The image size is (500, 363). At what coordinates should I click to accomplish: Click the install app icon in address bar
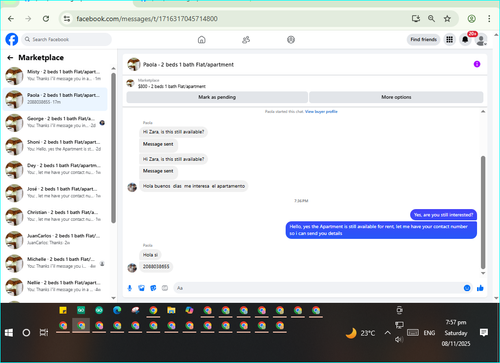point(416,19)
